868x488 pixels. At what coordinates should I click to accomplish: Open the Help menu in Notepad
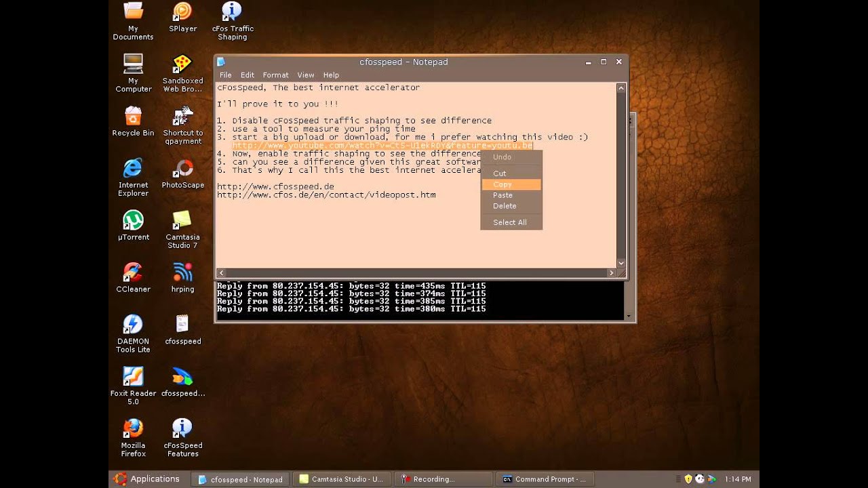331,75
